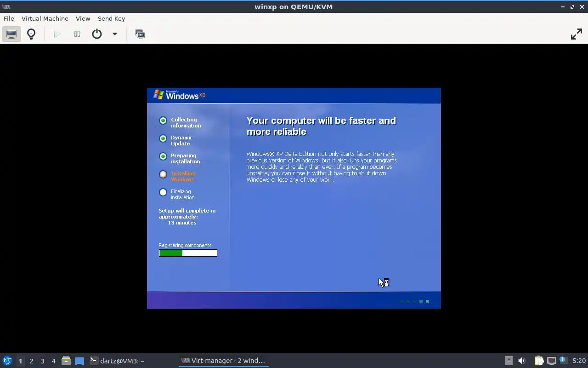Screen dimensions: 588x368
Task: Open the clipboard manager tray icon
Action: (539, 361)
